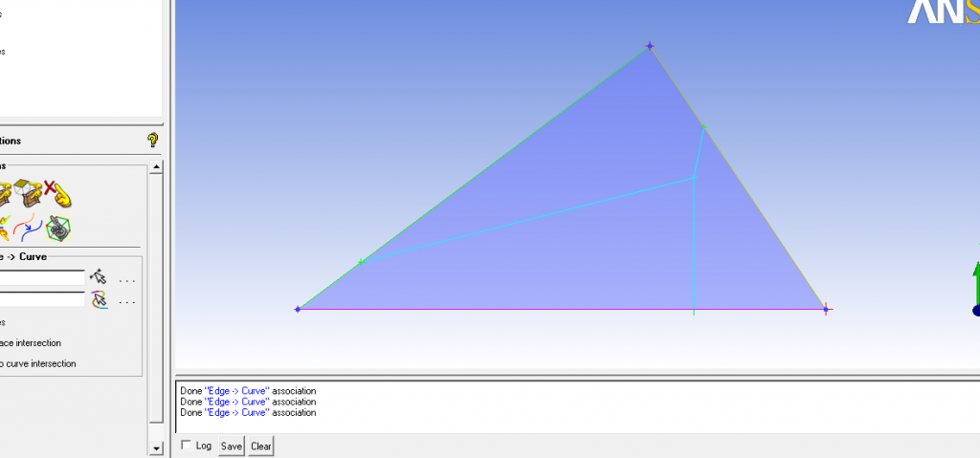Pick the bottom-left corner vertex of triangle

pyautogui.click(x=298, y=309)
